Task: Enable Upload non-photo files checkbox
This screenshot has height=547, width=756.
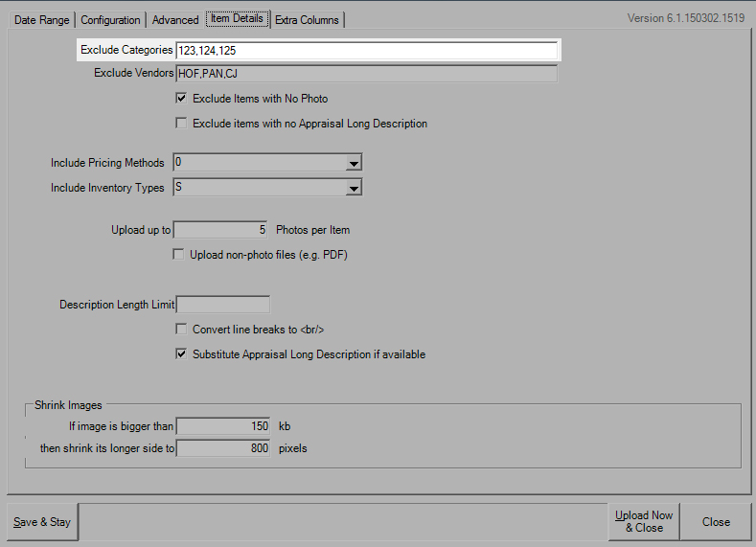Action: pyautogui.click(x=179, y=255)
